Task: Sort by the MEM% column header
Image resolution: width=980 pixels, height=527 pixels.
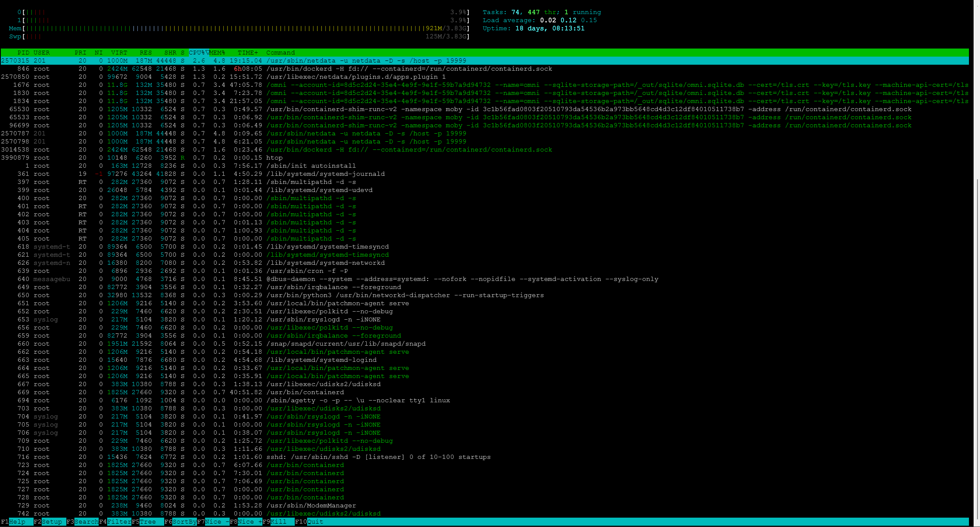Action: (217, 52)
